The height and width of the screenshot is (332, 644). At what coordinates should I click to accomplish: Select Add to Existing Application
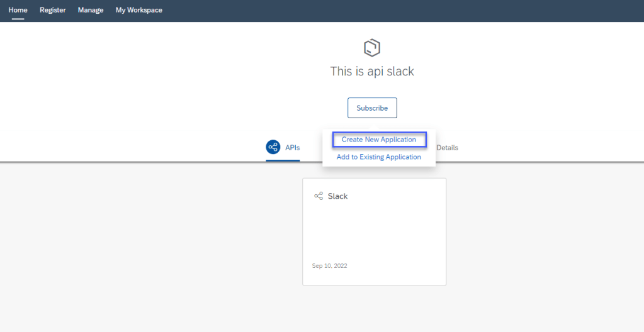click(x=379, y=157)
